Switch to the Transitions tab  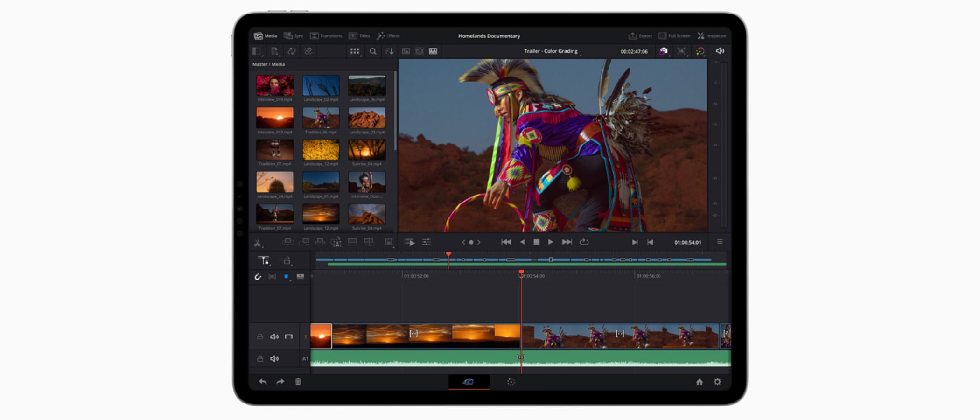coord(326,36)
